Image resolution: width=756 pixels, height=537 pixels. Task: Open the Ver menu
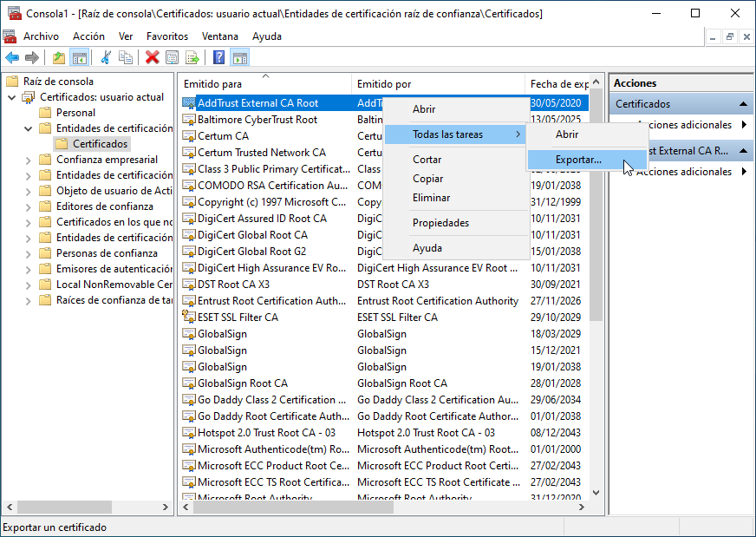click(x=126, y=36)
